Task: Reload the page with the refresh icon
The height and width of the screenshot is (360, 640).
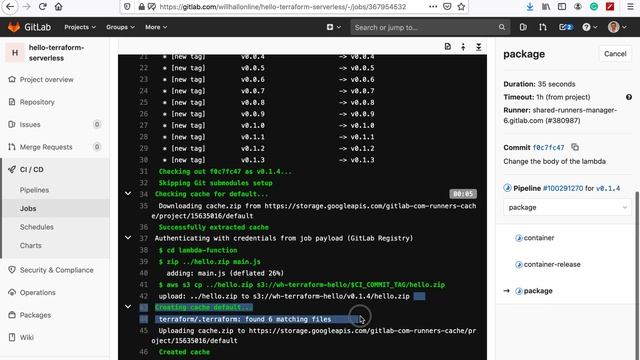Action: point(42,7)
